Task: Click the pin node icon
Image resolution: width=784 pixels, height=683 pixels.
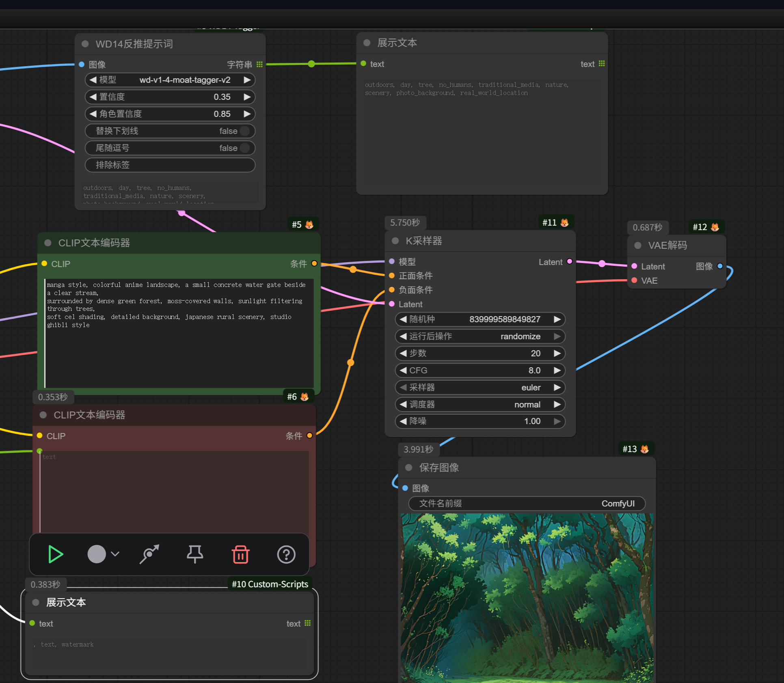Action: 195,554
